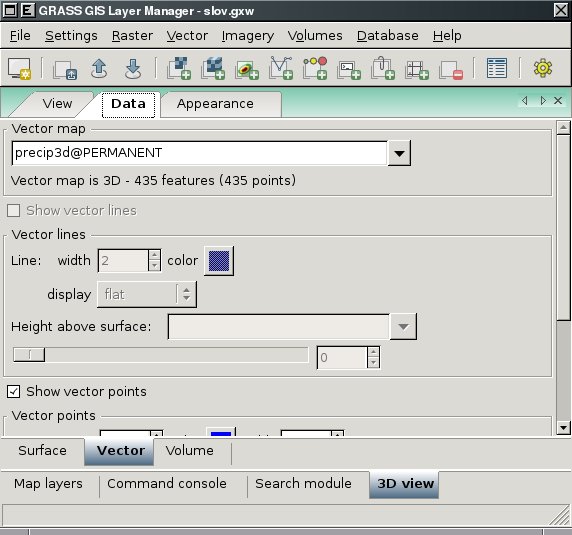Uncheck Show vector points
Screen dimensions: 572x535
pyautogui.click(x=13, y=391)
